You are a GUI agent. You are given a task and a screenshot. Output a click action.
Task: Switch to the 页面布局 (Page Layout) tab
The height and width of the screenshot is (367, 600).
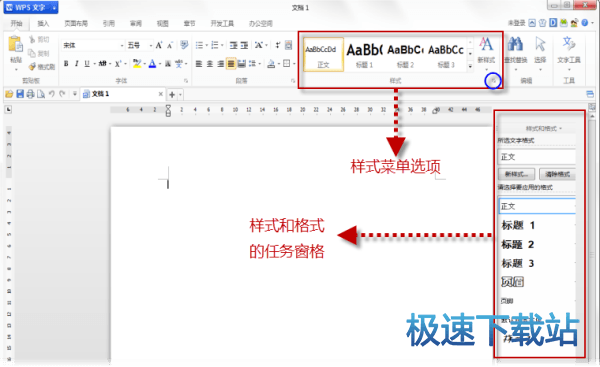coord(76,23)
